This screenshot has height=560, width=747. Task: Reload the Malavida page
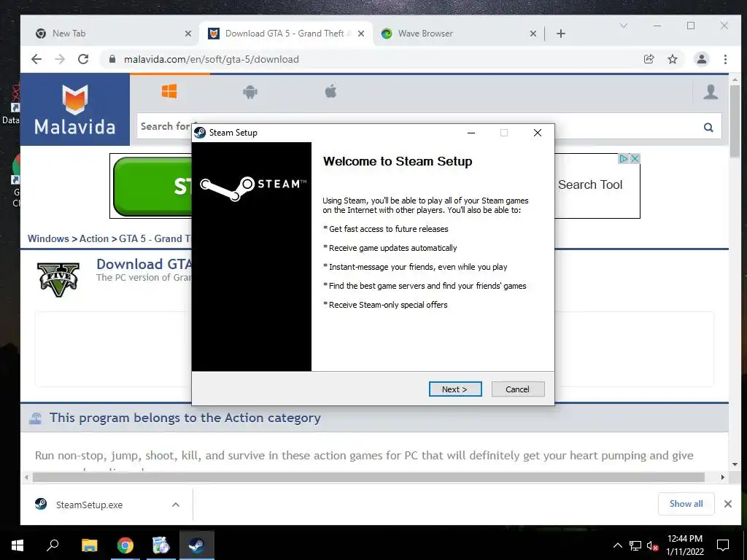(x=83, y=59)
